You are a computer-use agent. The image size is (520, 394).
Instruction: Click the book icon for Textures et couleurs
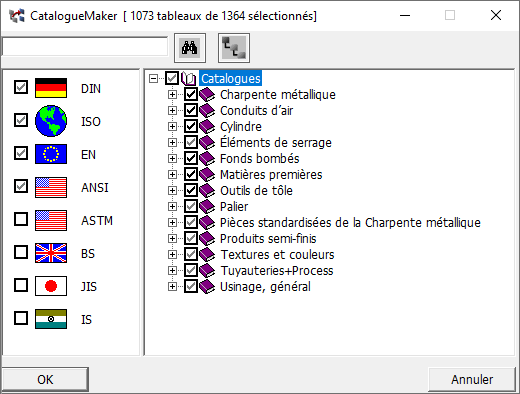tap(207, 255)
